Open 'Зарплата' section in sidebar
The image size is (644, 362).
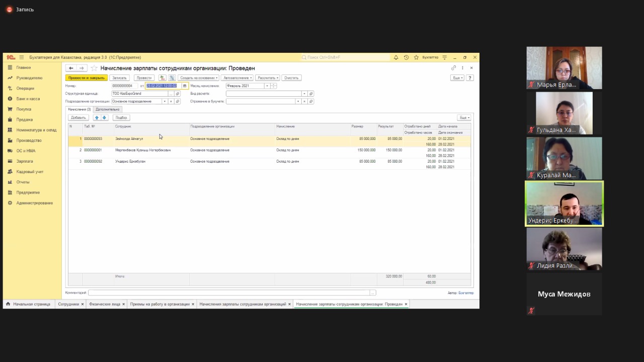(24, 161)
